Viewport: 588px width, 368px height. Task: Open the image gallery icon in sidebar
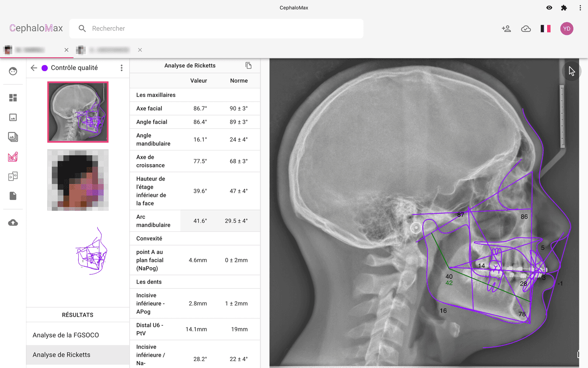(13, 137)
